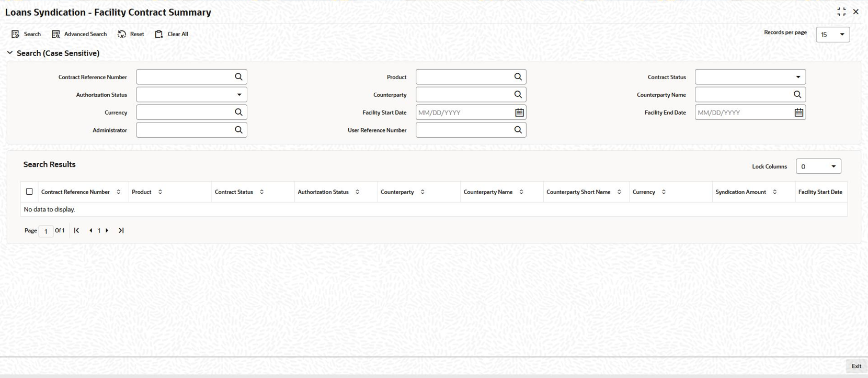This screenshot has width=868, height=378.
Task: Select all rows checkbox in results header
Action: (29, 192)
